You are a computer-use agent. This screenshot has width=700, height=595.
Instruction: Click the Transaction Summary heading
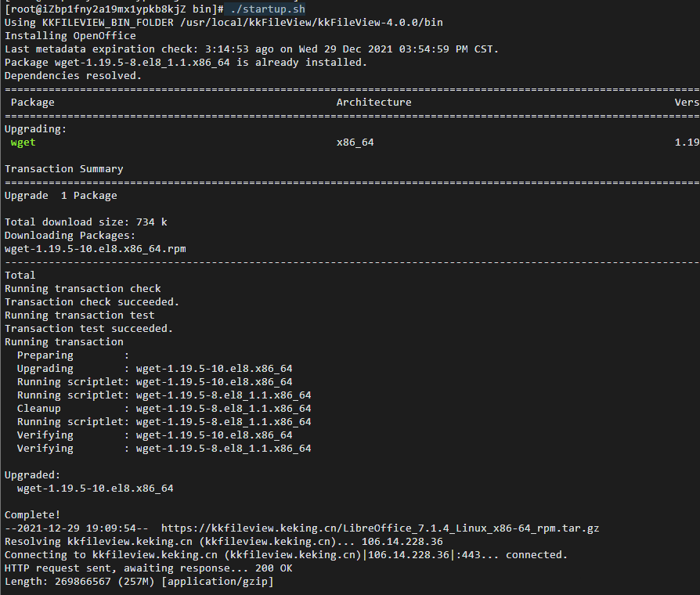(64, 169)
